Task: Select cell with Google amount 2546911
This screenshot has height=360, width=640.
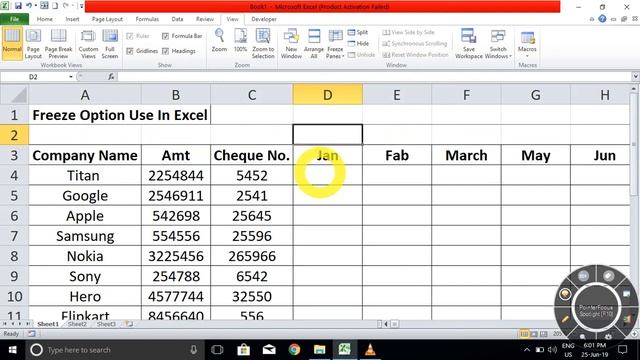Action: click(x=176, y=196)
